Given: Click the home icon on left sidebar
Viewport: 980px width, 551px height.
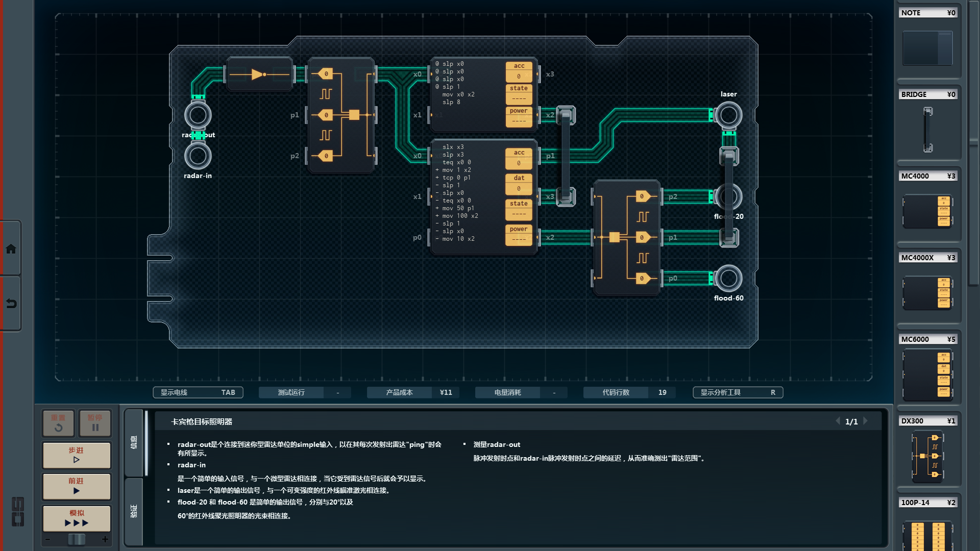Looking at the screenshot, I should tap(11, 249).
